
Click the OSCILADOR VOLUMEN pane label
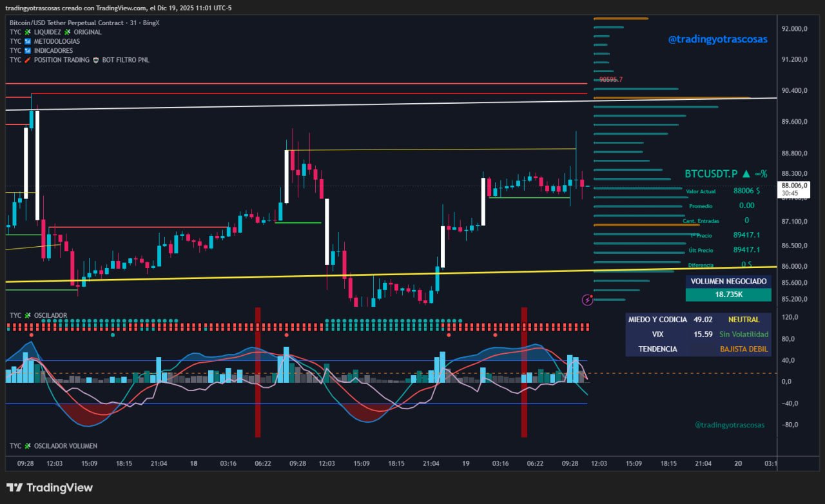coord(66,446)
